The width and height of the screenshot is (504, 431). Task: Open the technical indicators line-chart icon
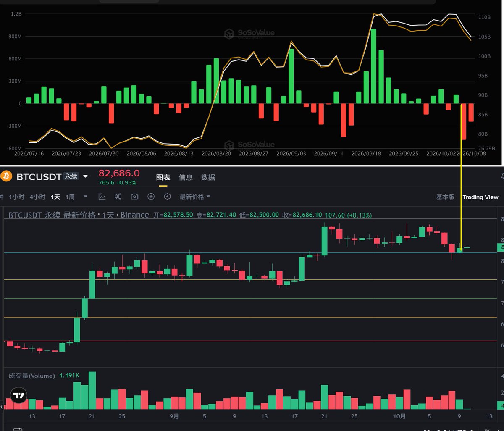click(x=102, y=197)
